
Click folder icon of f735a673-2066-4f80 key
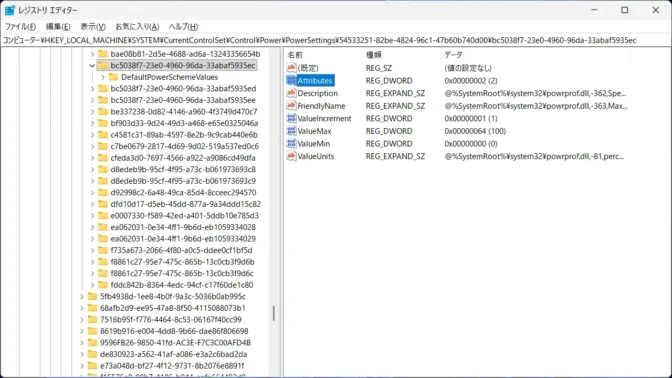point(103,250)
